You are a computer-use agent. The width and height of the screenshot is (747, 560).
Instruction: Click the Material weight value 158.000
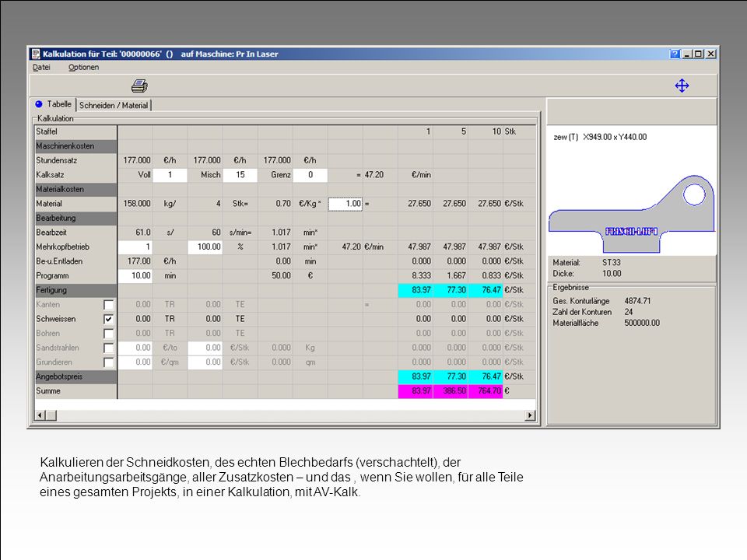137,204
